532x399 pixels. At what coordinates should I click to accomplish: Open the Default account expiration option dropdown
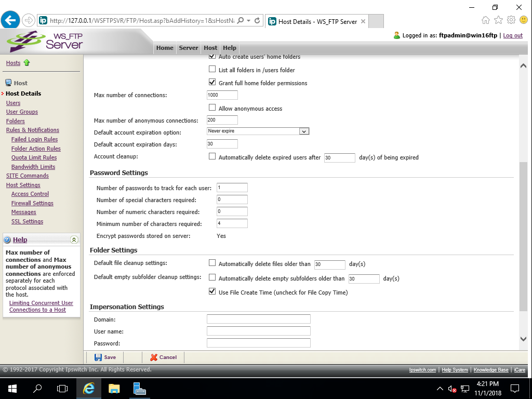coord(304,131)
